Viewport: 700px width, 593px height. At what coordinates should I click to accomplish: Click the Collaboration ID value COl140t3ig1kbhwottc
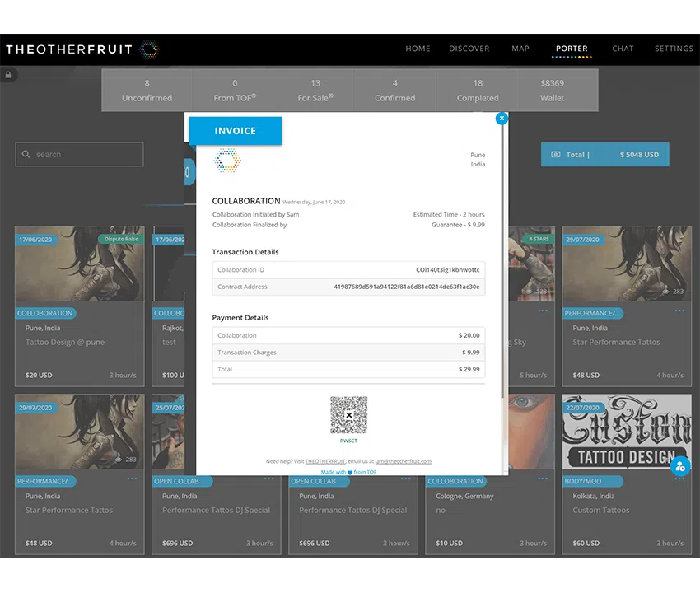point(448,269)
